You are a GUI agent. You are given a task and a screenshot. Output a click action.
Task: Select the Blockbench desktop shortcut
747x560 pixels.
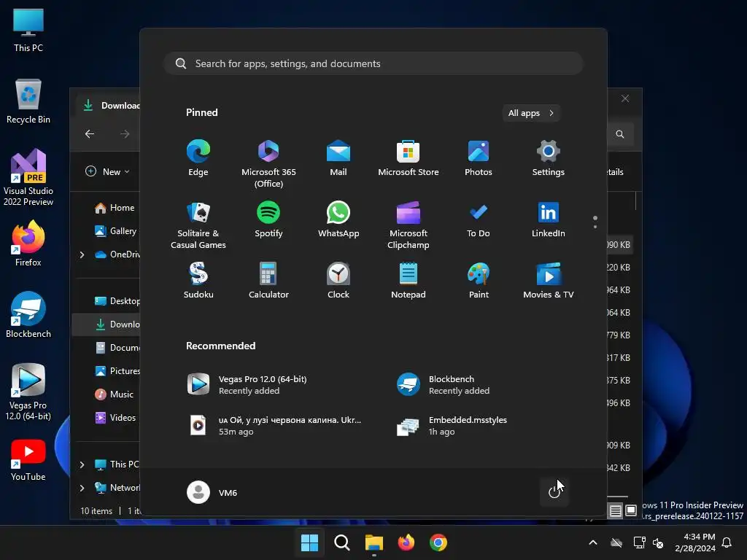pos(28,315)
